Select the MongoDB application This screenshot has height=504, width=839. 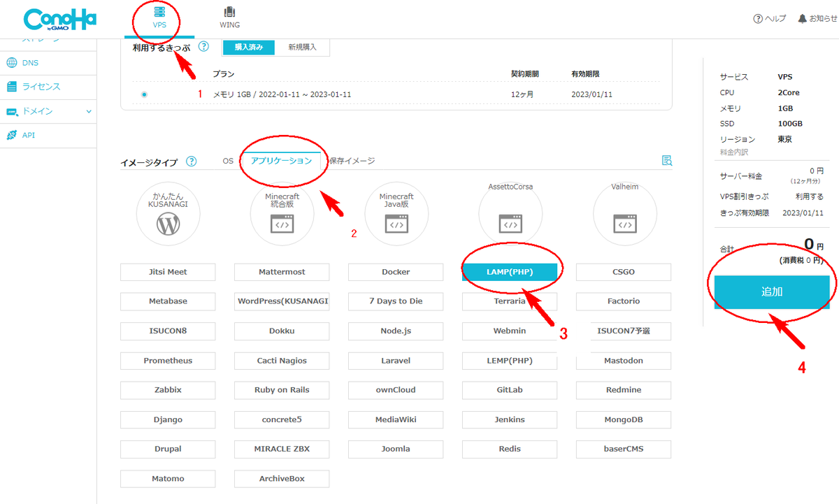pos(624,419)
